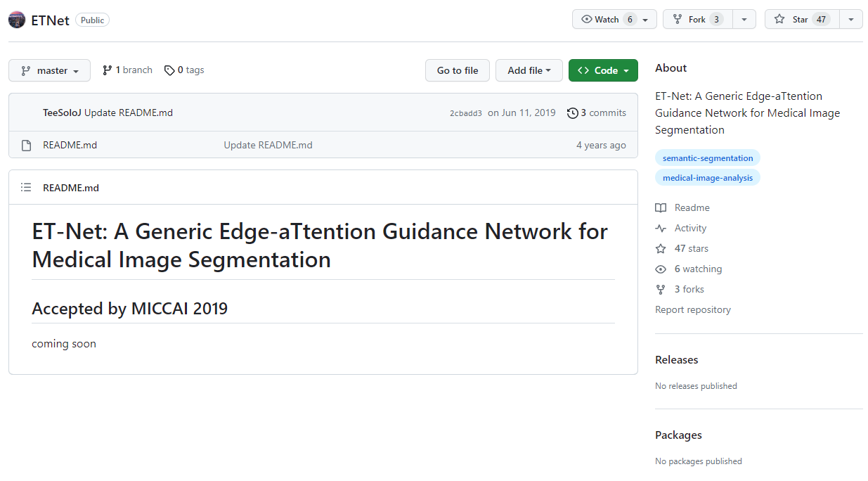
Task: Click the ETNet repository owner avatar
Action: coord(17,20)
